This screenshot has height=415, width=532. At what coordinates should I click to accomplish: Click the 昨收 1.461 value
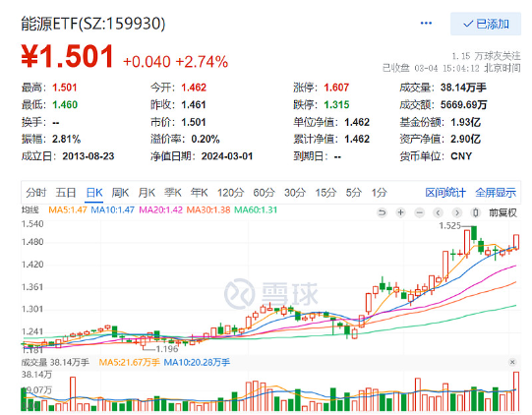pos(194,105)
